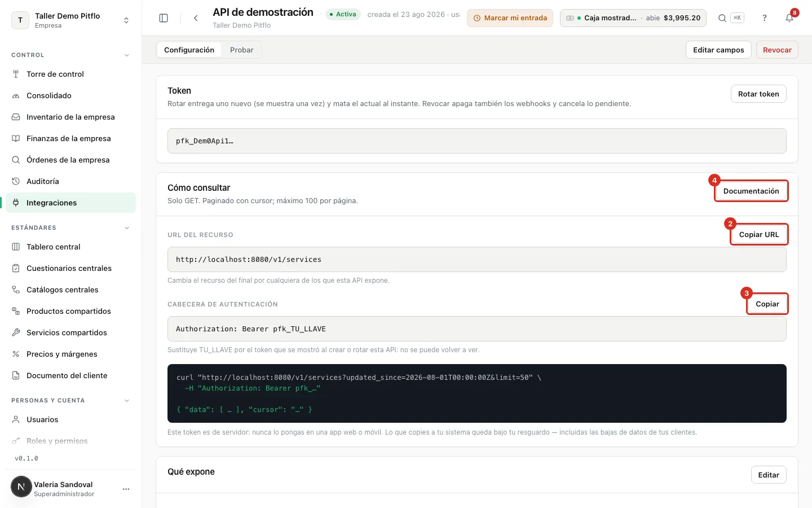Click Catálogos centrales icon

(16, 290)
